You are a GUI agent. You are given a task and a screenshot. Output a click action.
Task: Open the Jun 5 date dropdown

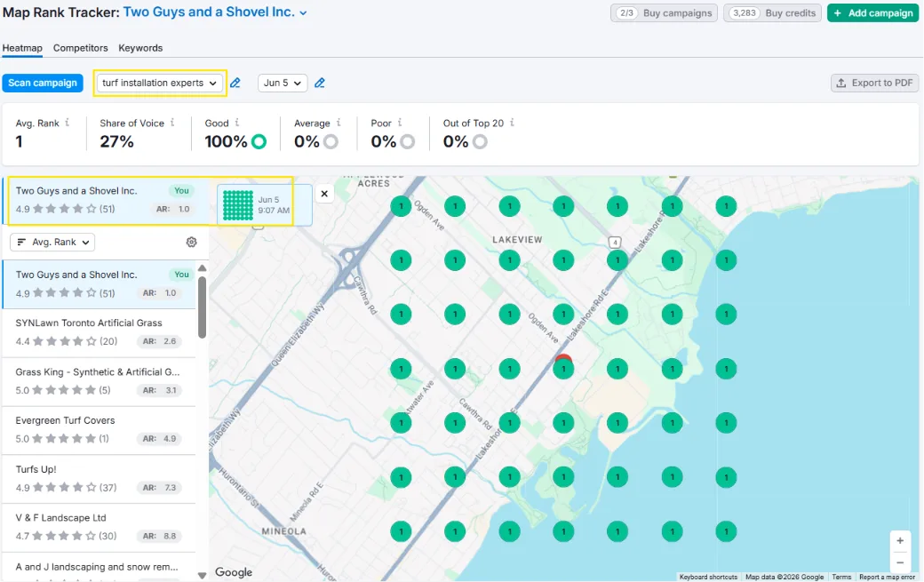[x=283, y=83]
